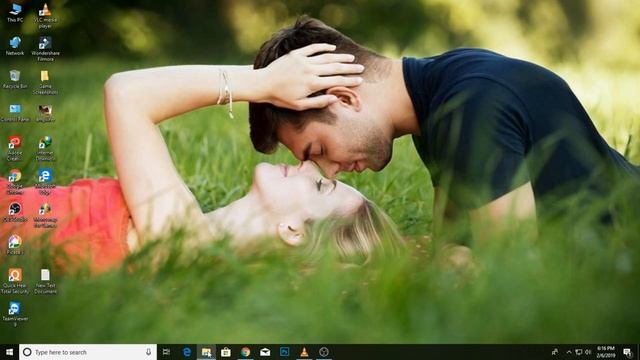Launch TeamViewer 9 desktop shortcut
Screen dimensions: 640x360
click(15, 314)
